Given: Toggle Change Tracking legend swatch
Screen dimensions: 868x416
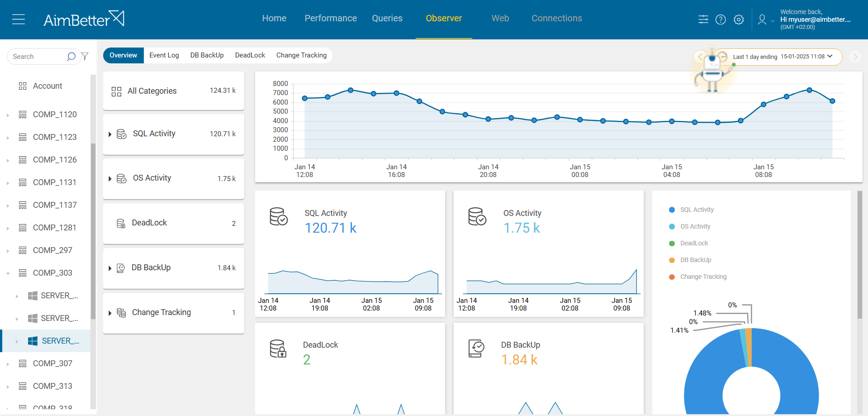Looking at the screenshot, I should (x=672, y=277).
